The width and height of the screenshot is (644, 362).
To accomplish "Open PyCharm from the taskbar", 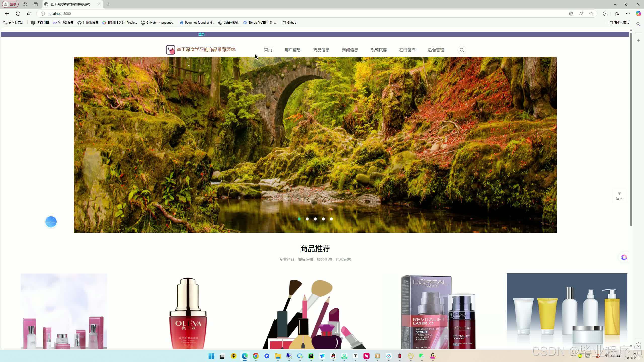I will [311, 356].
